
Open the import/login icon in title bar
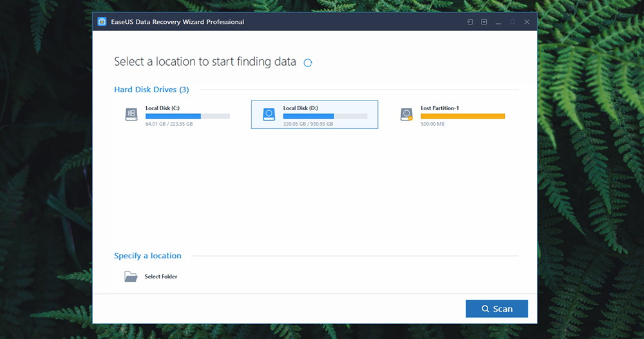pyautogui.click(x=470, y=22)
